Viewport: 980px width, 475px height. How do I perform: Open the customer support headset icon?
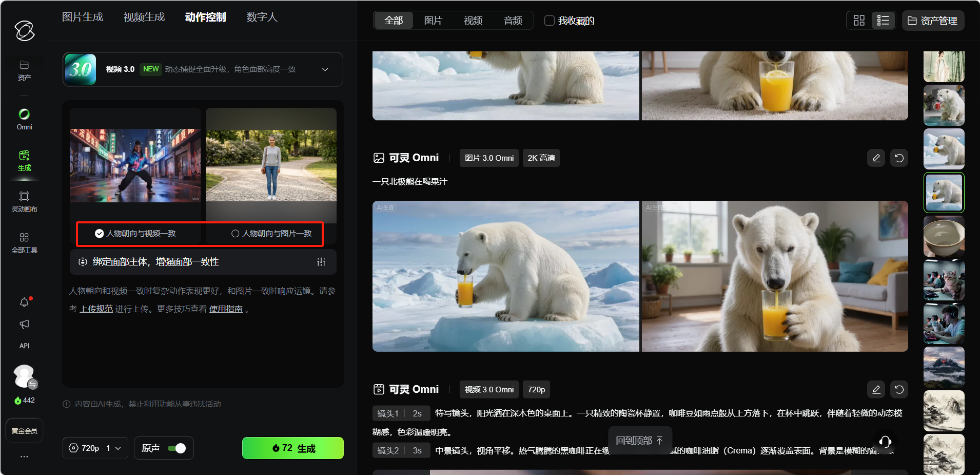click(885, 442)
